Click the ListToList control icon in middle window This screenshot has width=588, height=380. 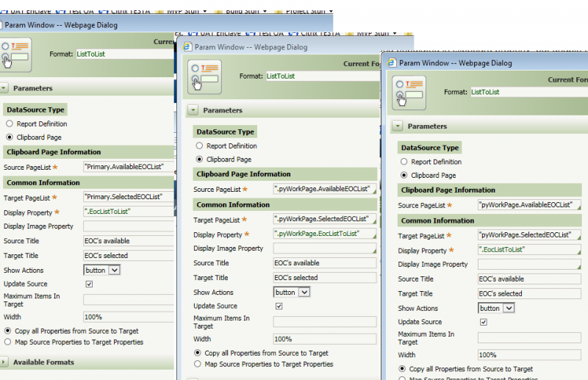point(205,77)
